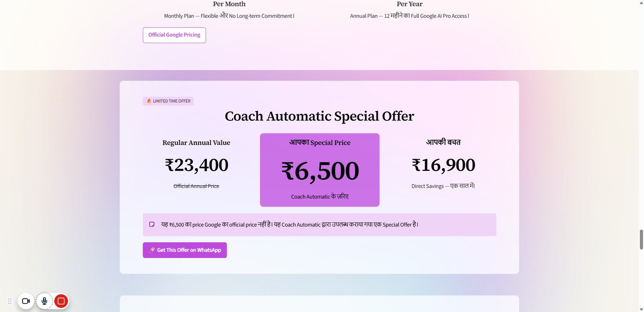Click the Per Month plan heading
Screen dimensions: 644x312
pos(229,4)
